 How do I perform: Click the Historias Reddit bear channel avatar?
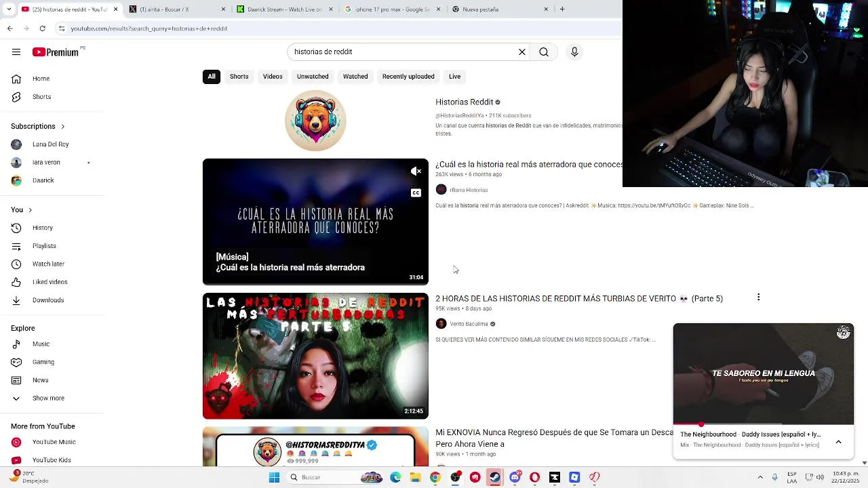[315, 121]
